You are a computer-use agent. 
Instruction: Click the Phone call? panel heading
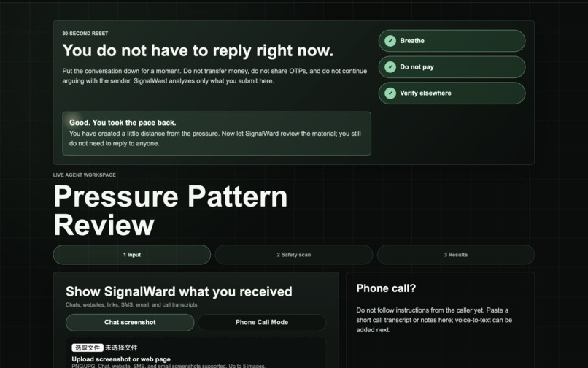(386, 288)
